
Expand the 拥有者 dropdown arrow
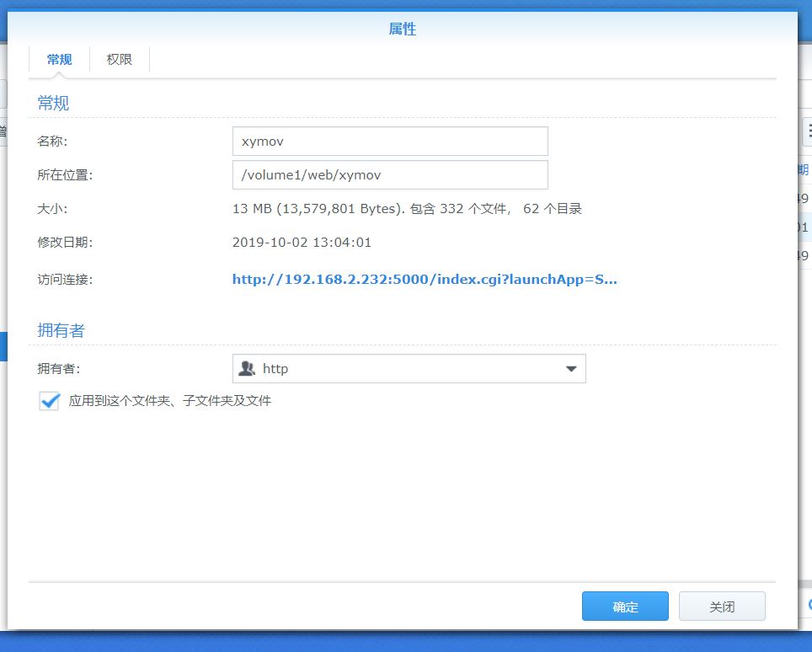[570, 369]
